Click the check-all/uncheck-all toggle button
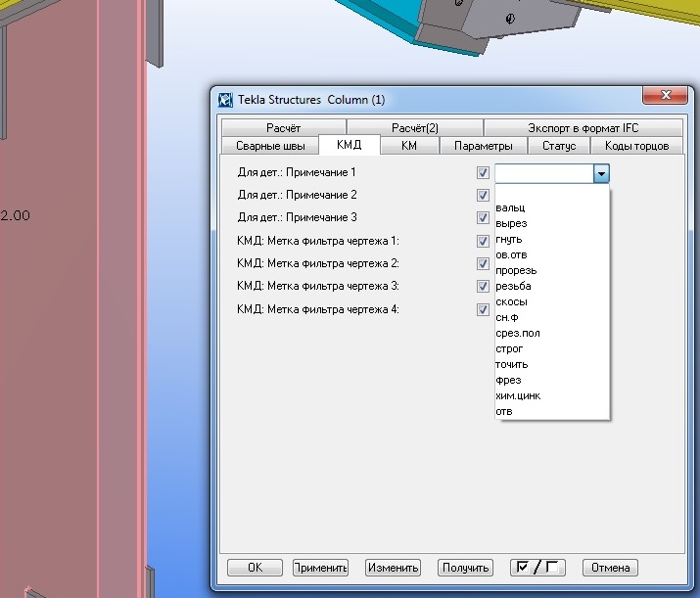Viewport: 700px width, 598px height. coord(537,568)
